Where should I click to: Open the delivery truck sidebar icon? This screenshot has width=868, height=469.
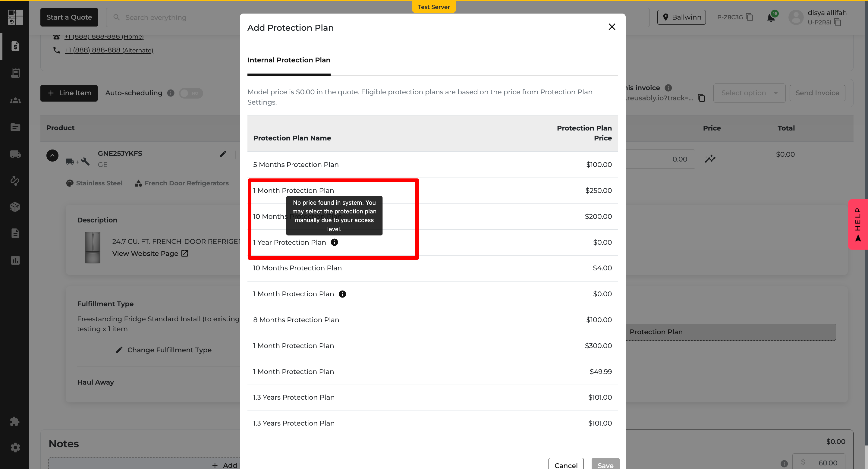[15, 154]
